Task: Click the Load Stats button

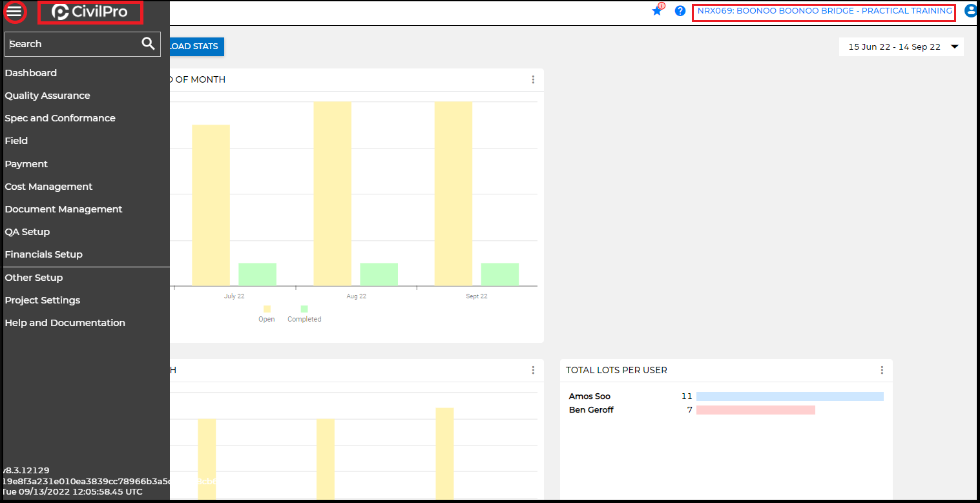Action: (x=196, y=46)
